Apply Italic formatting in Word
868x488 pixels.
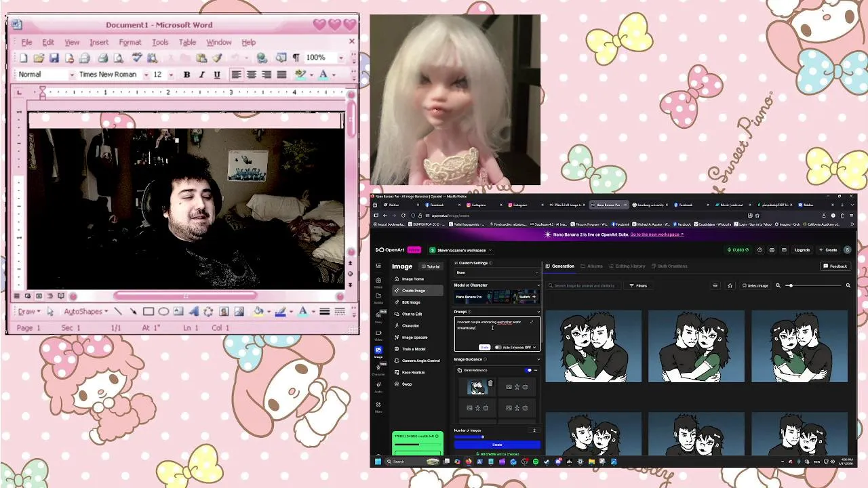tap(201, 75)
